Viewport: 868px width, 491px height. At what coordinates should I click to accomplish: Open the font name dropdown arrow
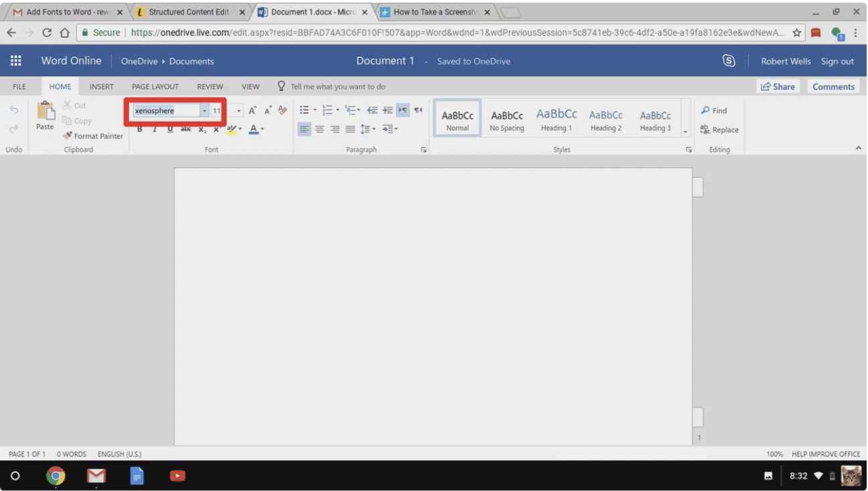coord(205,111)
